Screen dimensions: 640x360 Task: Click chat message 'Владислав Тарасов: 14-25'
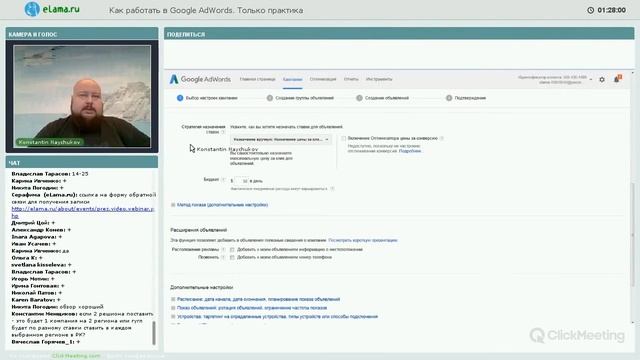(50, 174)
